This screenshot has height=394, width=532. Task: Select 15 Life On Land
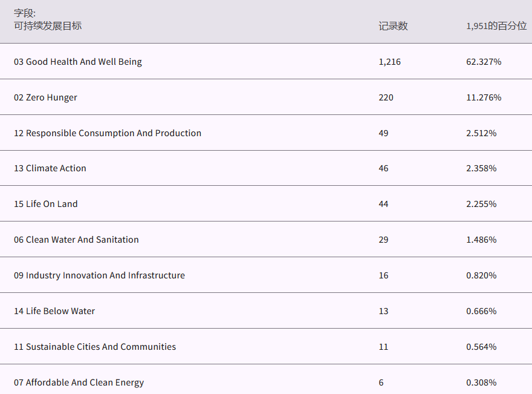46,204
